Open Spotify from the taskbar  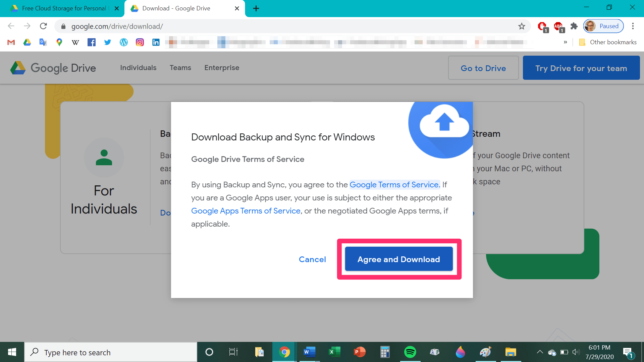click(410, 352)
